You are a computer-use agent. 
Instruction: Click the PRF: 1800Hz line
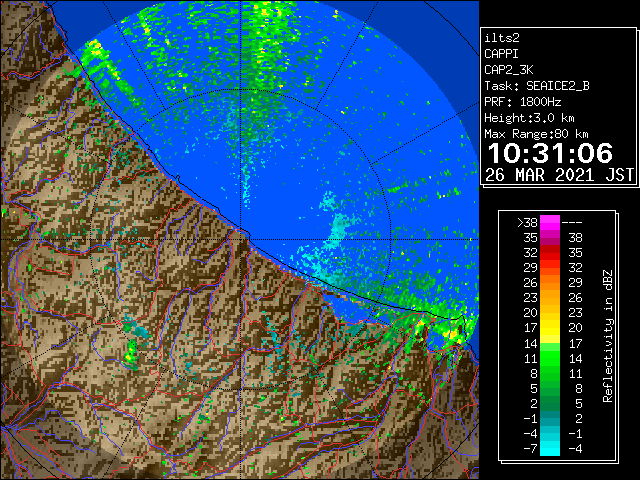523,102
